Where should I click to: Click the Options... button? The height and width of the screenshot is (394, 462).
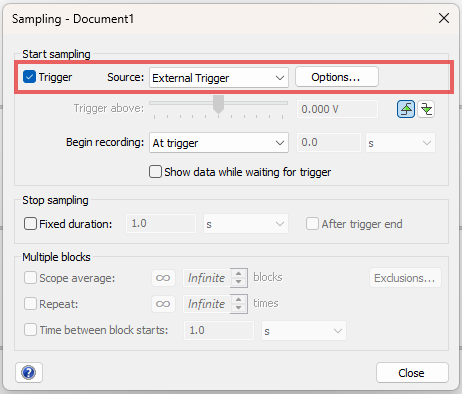(337, 77)
